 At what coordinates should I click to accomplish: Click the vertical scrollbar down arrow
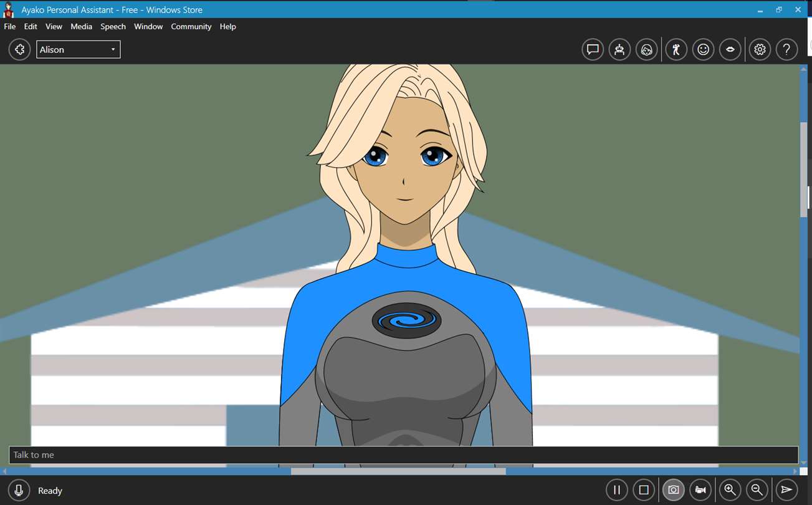804,463
